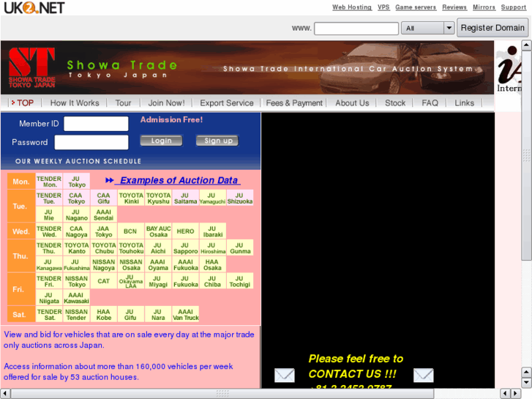Open the Game servers link
This screenshot has height=399, width=532.
point(416,7)
